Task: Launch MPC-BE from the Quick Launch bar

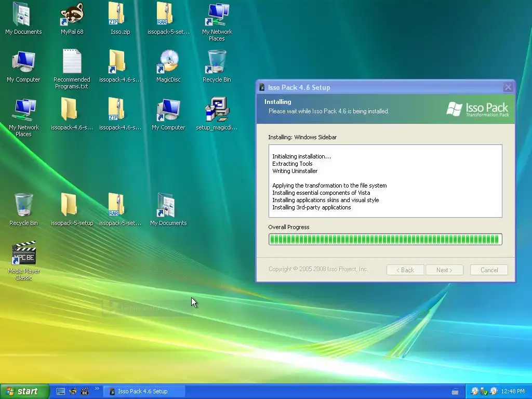Action: [x=85, y=392]
